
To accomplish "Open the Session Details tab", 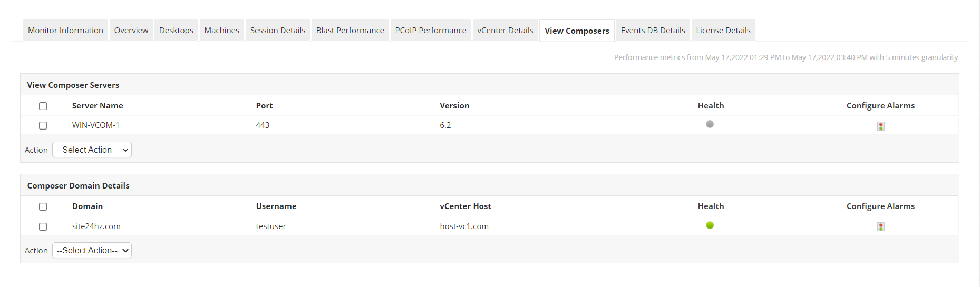I will tap(277, 31).
